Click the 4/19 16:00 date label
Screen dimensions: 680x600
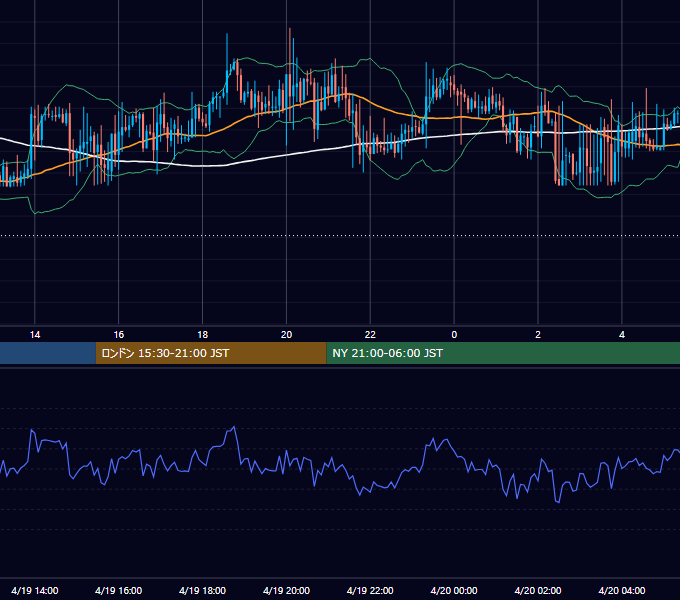[118, 590]
